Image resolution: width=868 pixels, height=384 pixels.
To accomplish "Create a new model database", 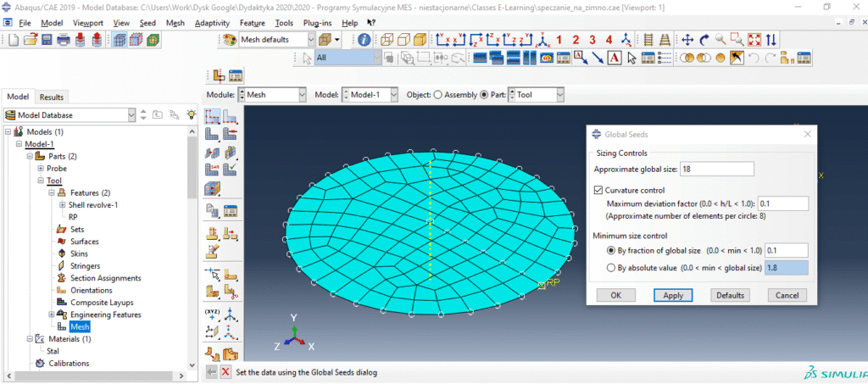I will click(x=14, y=40).
